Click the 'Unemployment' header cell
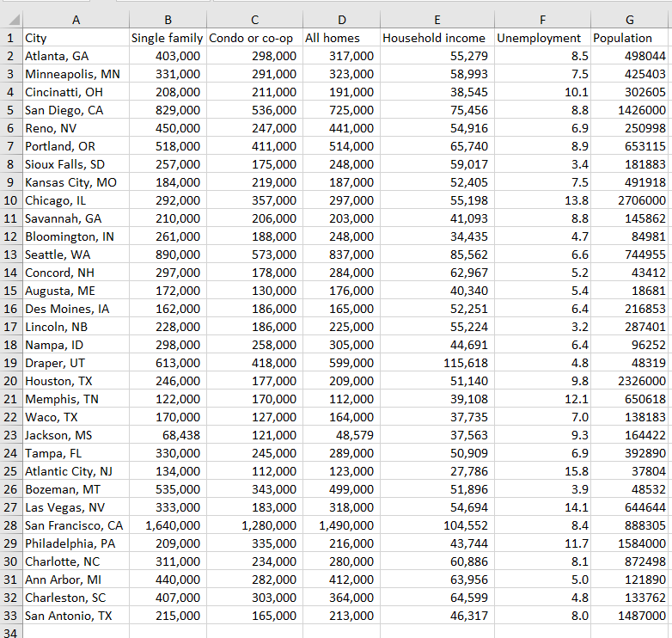The width and height of the screenshot is (672, 638). [x=542, y=38]
